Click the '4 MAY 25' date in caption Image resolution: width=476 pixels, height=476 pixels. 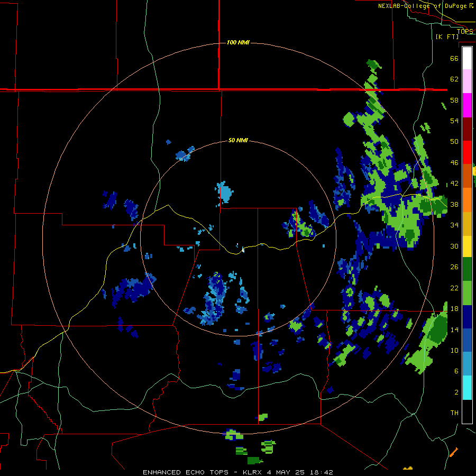pyautogui.click(x=286, y=472)
